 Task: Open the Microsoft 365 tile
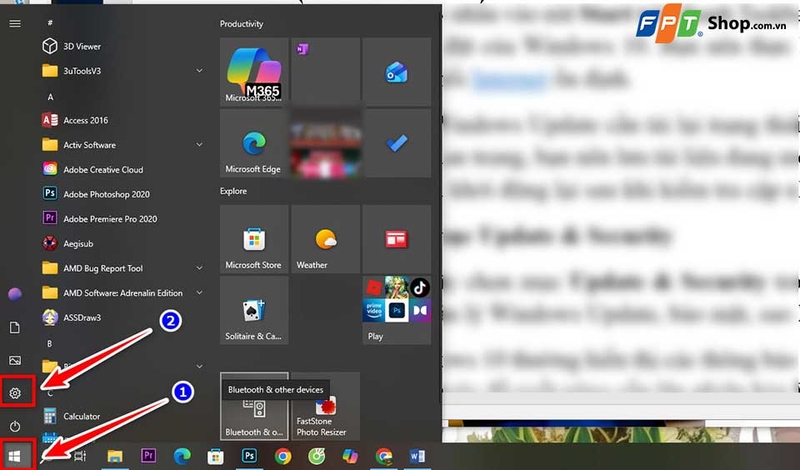click(x=254, y=72)
